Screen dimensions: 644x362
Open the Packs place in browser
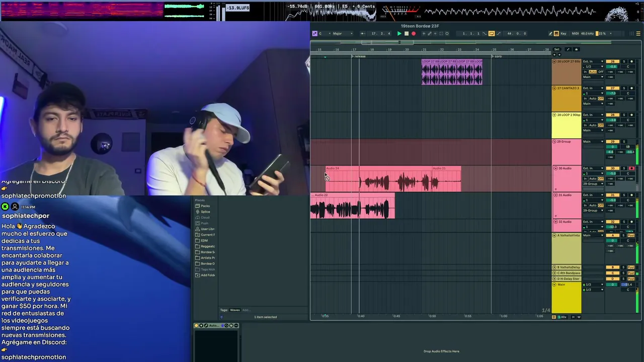tap(205, 206)
